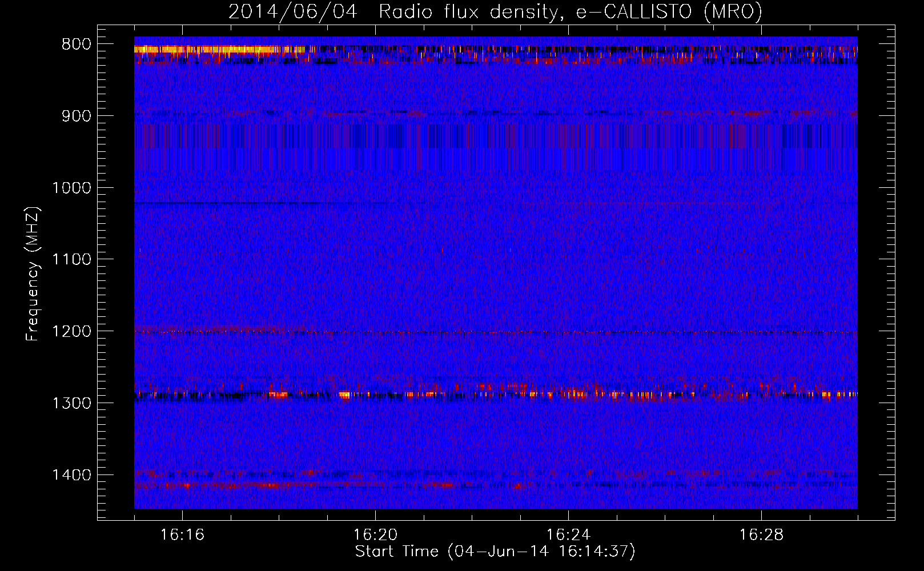Click the 1400 frequency tick label
The height and width of the screenshot is (571, 924).
(x=72, y=475)
